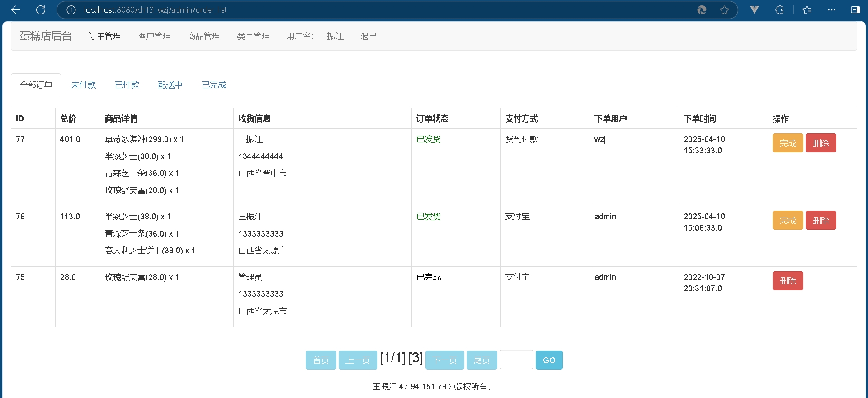
Task: Open browser settings ellipsis menu
Action: click(x=831, y=10)
